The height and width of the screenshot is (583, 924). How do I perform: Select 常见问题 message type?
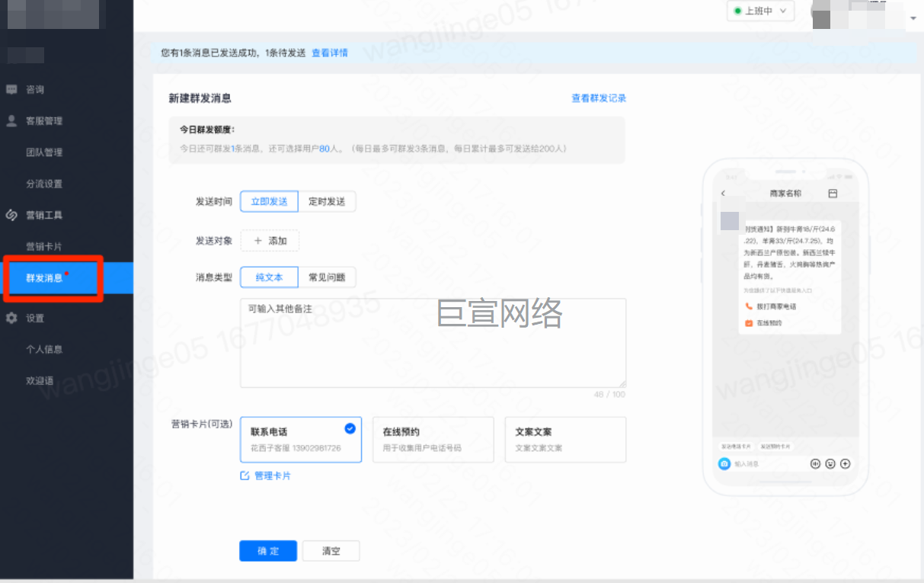(x=327, y=277)
